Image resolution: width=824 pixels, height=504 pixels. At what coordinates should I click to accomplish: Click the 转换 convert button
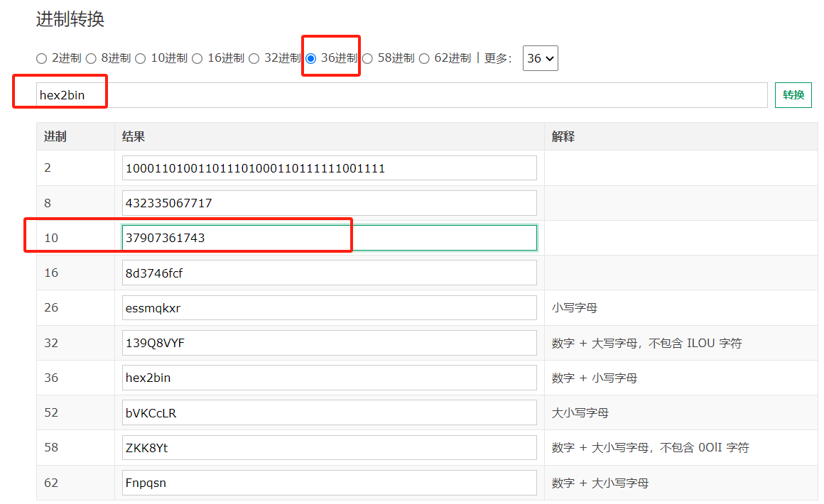793,95
